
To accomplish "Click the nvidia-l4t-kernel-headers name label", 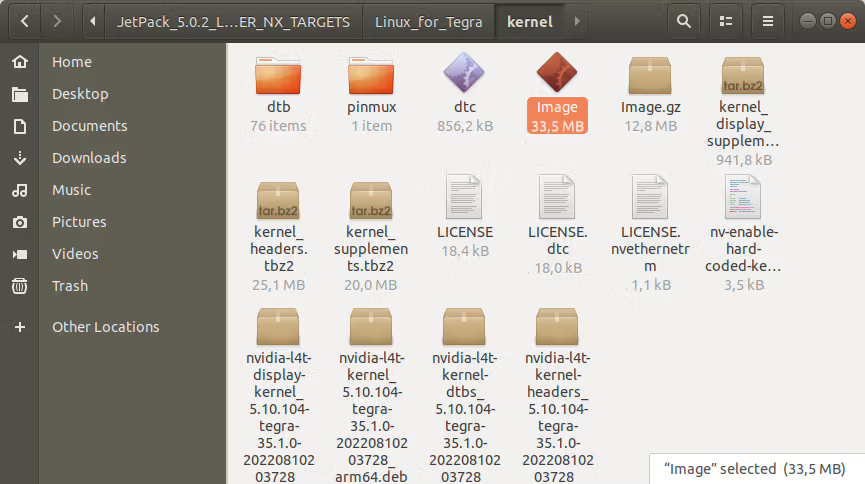I will (x=558, y=417).
